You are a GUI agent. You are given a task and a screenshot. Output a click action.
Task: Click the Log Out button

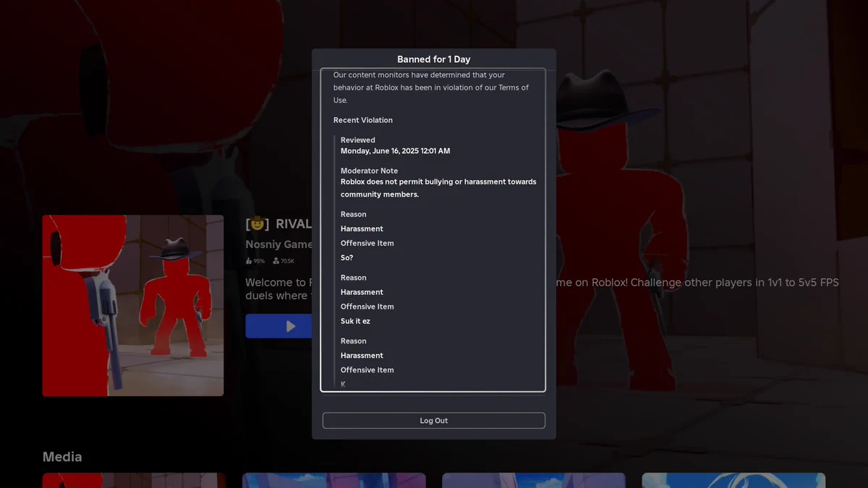(x=433, y=421)
